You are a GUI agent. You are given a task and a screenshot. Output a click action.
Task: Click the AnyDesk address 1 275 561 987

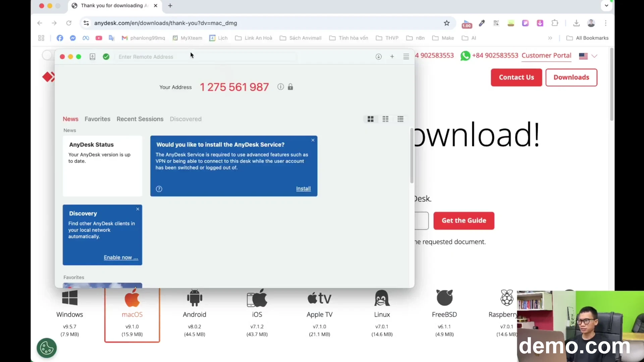click(x=234, y=87)
